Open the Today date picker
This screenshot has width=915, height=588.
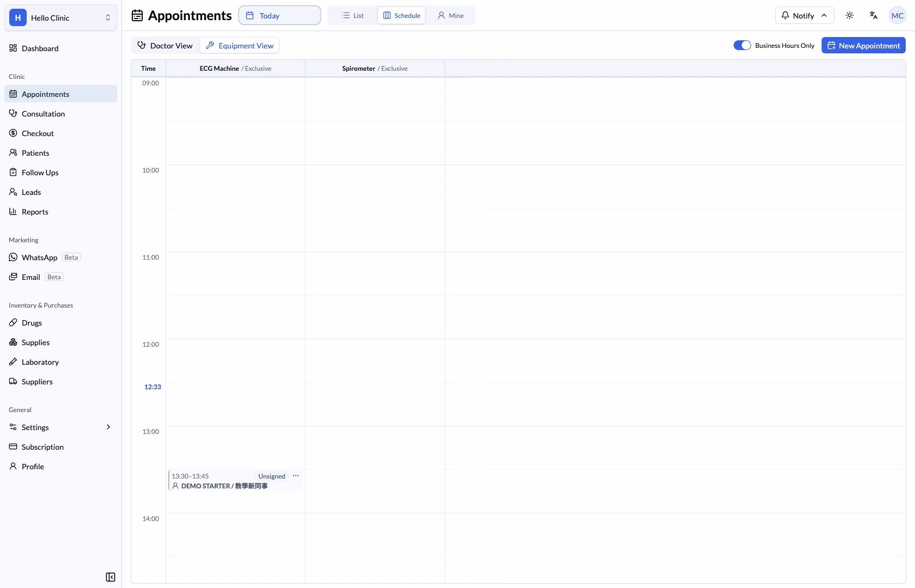point(279,15)
